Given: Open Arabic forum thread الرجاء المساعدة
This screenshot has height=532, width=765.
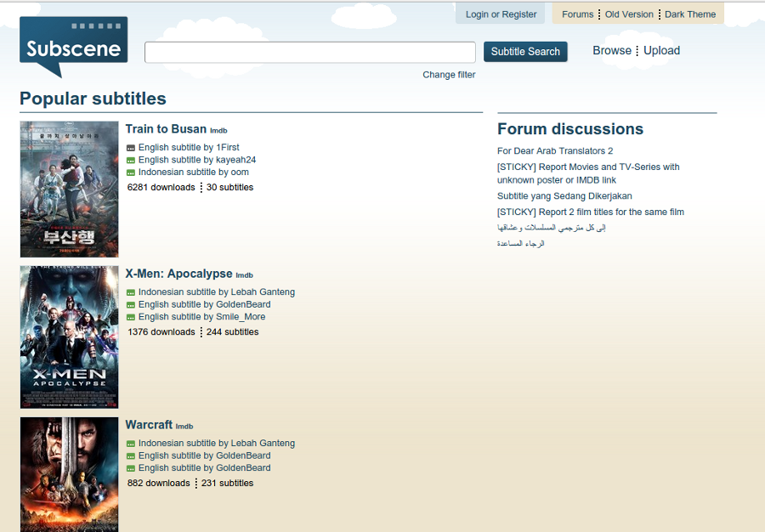Looking at the screenshot, I should pos(520,243).
